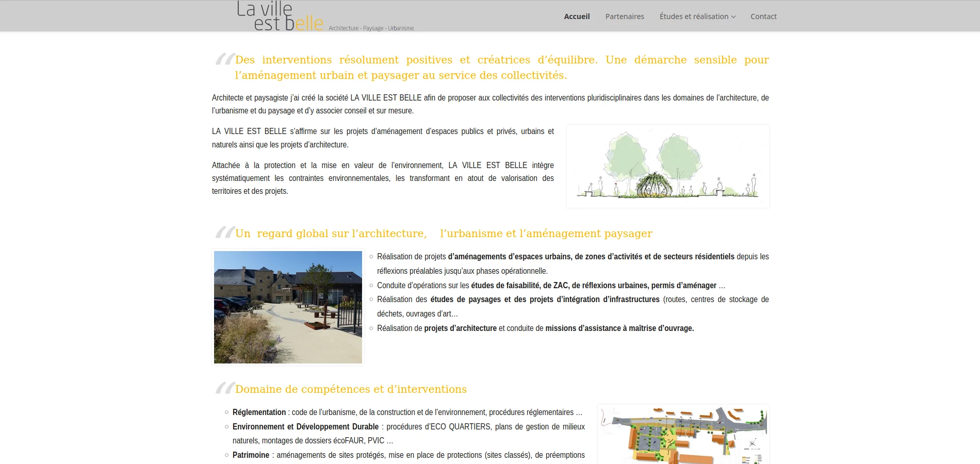Screen dimensions: 980x464
Task: Click the bullet 'études de faisabilité, de ZAC'
Action: point(594,286)
